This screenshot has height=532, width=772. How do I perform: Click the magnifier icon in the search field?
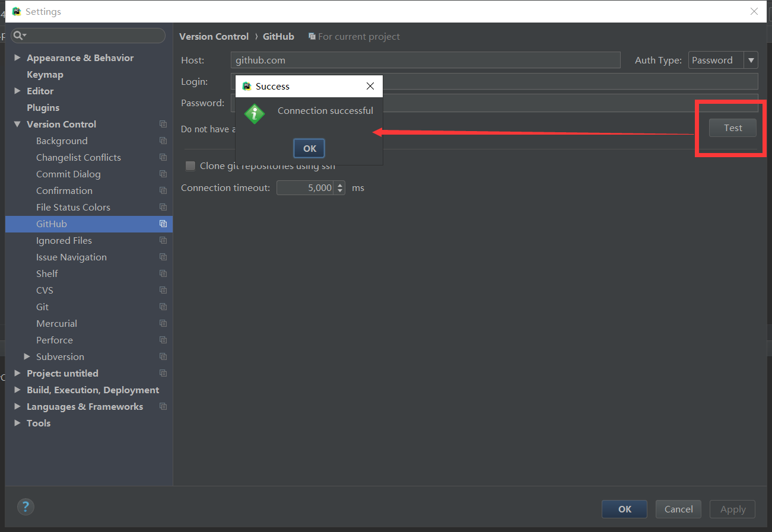coord(18,36)
